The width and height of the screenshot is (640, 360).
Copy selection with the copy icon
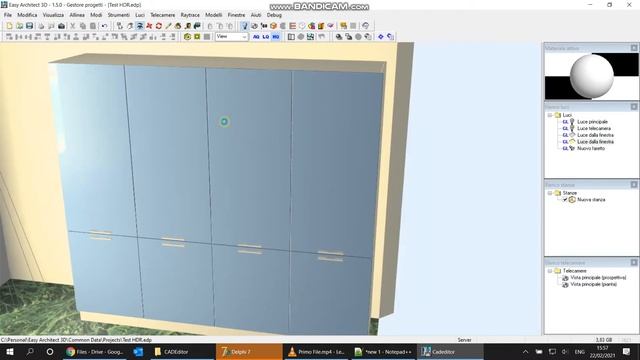click(x=83, y=26)
